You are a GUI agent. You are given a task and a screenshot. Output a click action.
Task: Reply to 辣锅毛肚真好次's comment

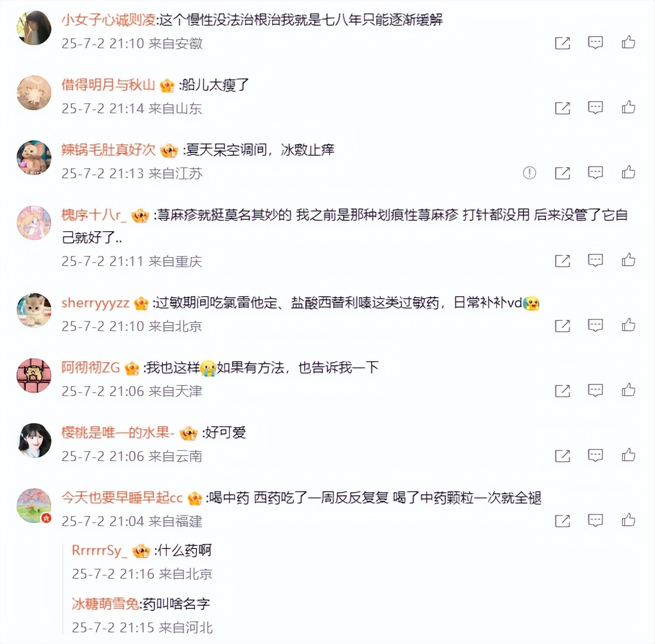(595, 173)
